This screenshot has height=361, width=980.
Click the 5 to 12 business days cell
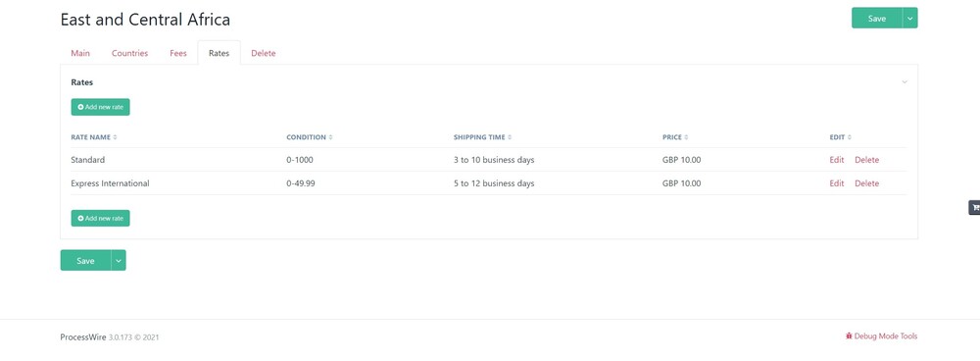click(x=494, y=183)
